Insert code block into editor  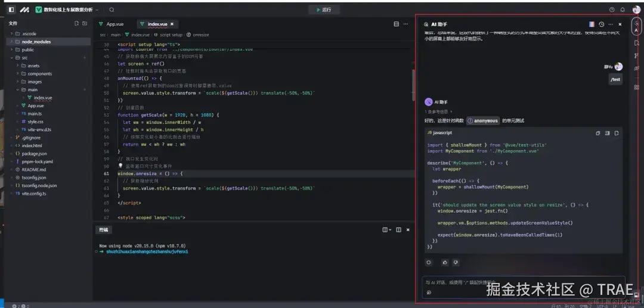coord(607,133)
